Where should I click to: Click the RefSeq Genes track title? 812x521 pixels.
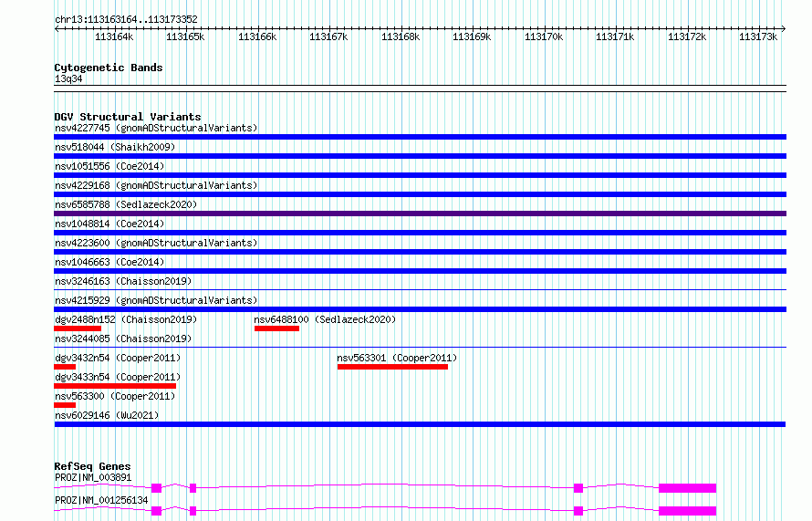coord(92,466)
